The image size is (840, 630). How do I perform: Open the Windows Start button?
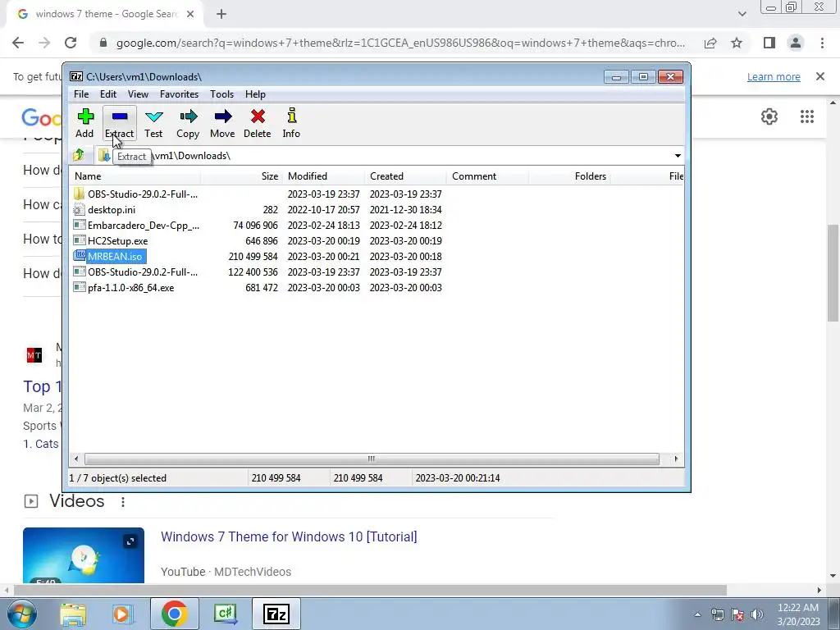click(x=22, y=614)
